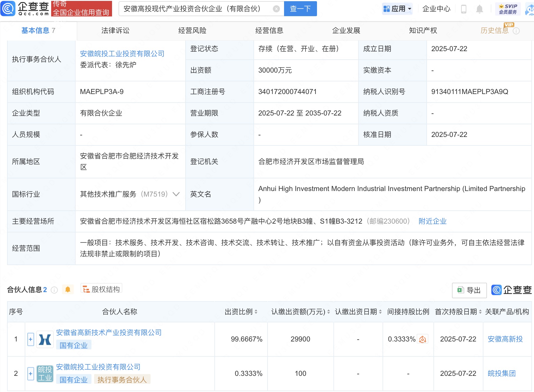534x392 pixels.
Task: Open the 应用 dropdown menu
Action: click(x=398, y=9)
